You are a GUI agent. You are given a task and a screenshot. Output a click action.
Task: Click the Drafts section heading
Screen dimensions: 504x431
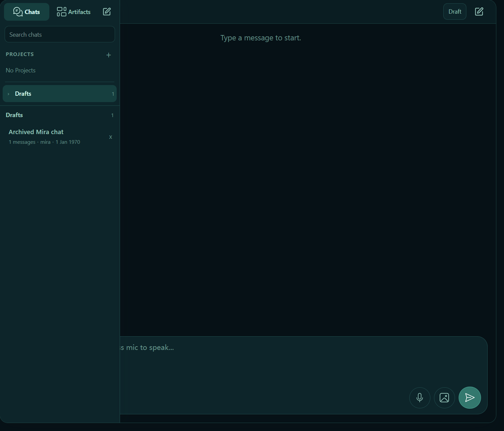[14, 115]
